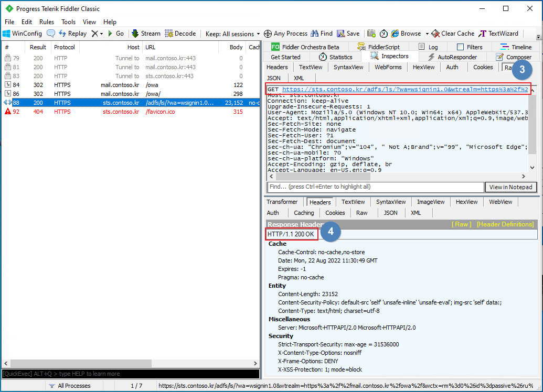
Task: Open the Composer tab
Action: pyautogui.click(x=514, y=57)
